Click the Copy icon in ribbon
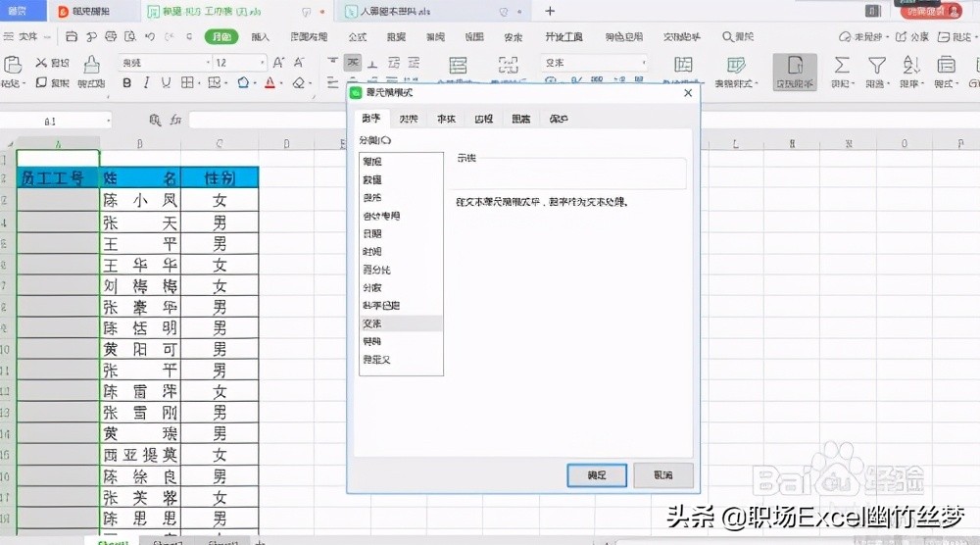 click(41, 82)
